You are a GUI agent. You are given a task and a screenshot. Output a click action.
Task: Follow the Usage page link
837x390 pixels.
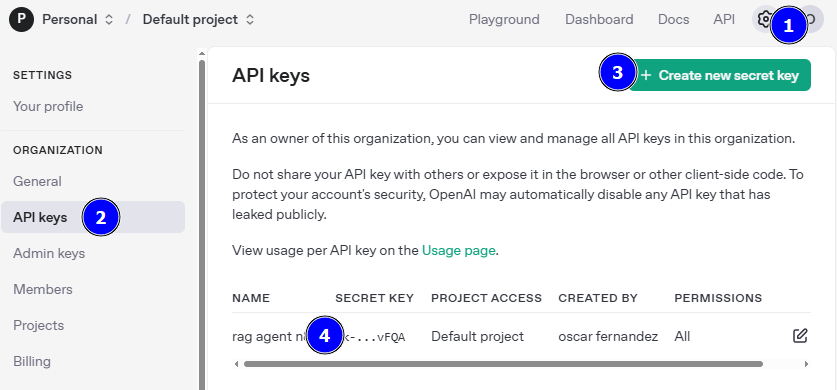point(459,250)
